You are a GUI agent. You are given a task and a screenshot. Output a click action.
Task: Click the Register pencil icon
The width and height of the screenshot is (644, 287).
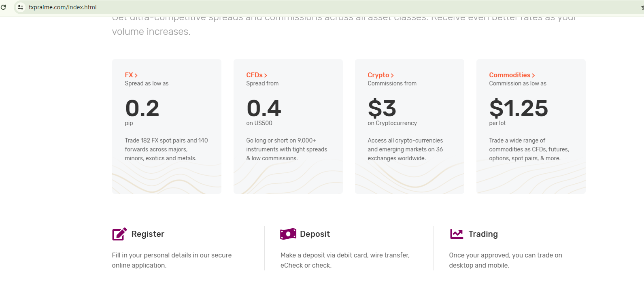pyautogui.click(x=119, y=234)
